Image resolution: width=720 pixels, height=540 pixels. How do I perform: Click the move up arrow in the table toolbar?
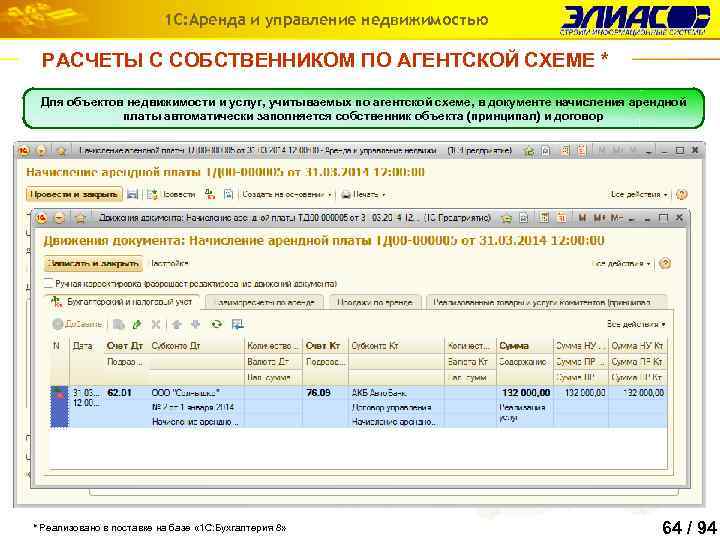coord(177,324)
